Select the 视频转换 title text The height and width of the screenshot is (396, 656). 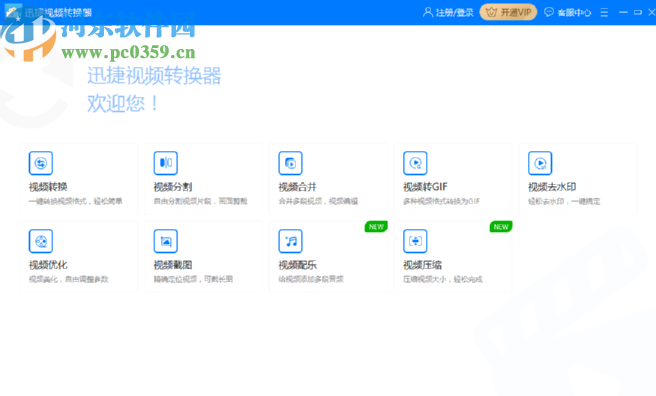pos(48,187)
